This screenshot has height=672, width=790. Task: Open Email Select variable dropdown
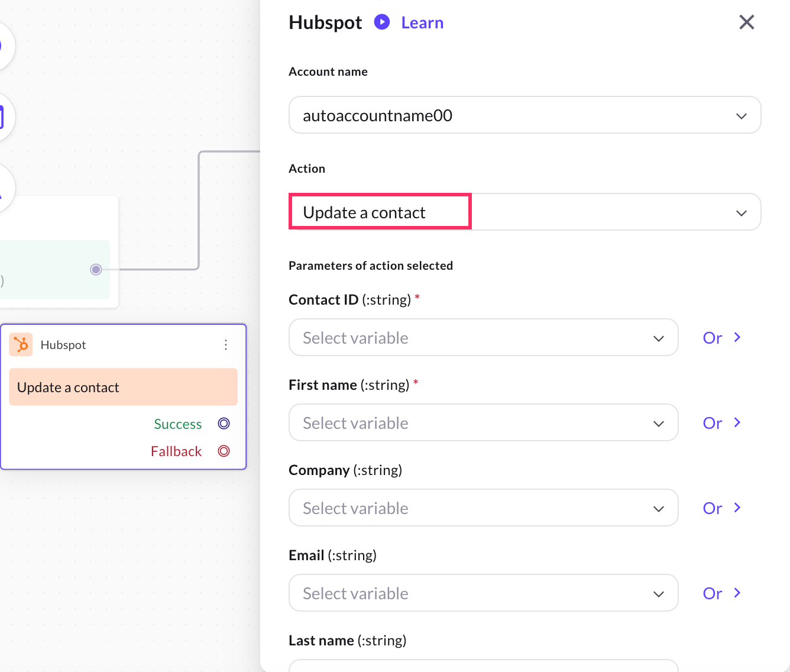pos(483,593)
